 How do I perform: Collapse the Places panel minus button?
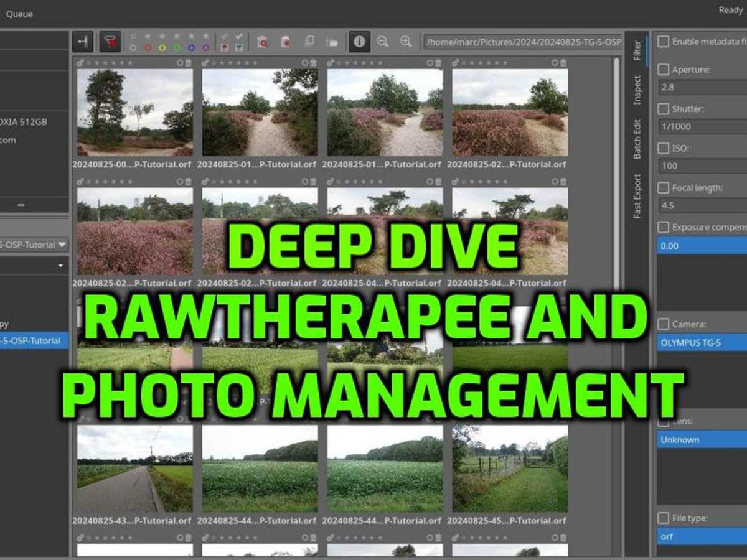(x=21, y=205)
